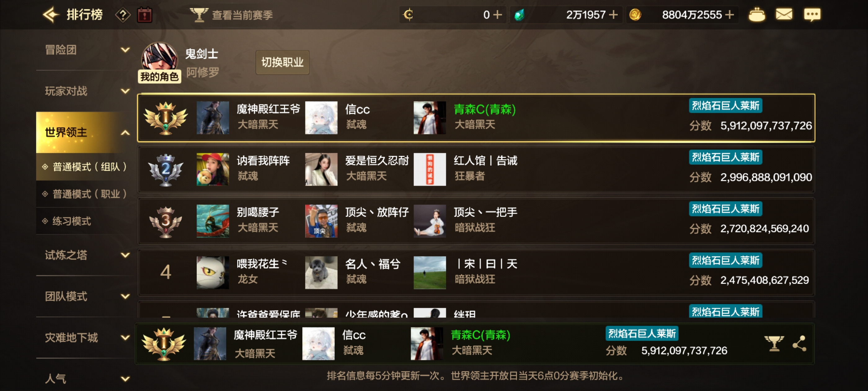Open the mail envelope icon
This screenshot has width=868, height=391.
[784, 15]
